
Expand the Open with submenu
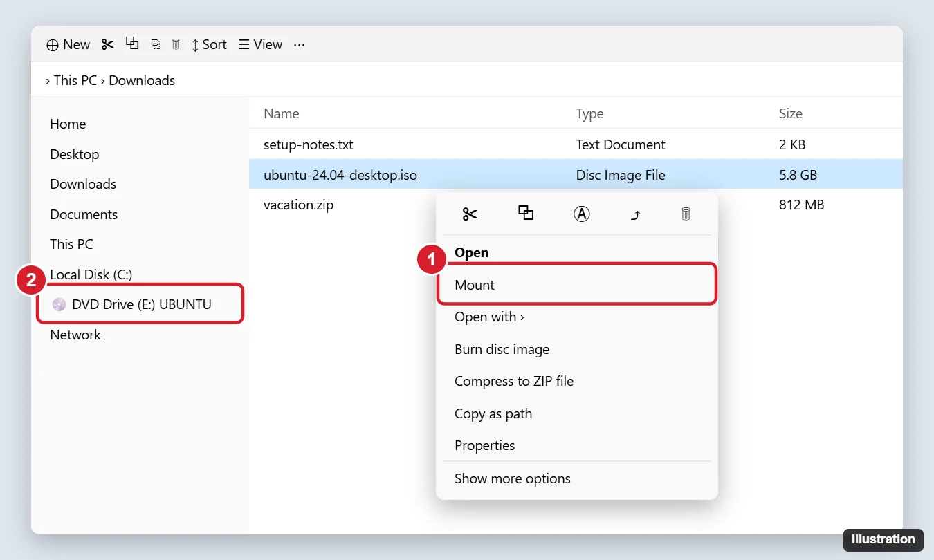tap(576, 317)
